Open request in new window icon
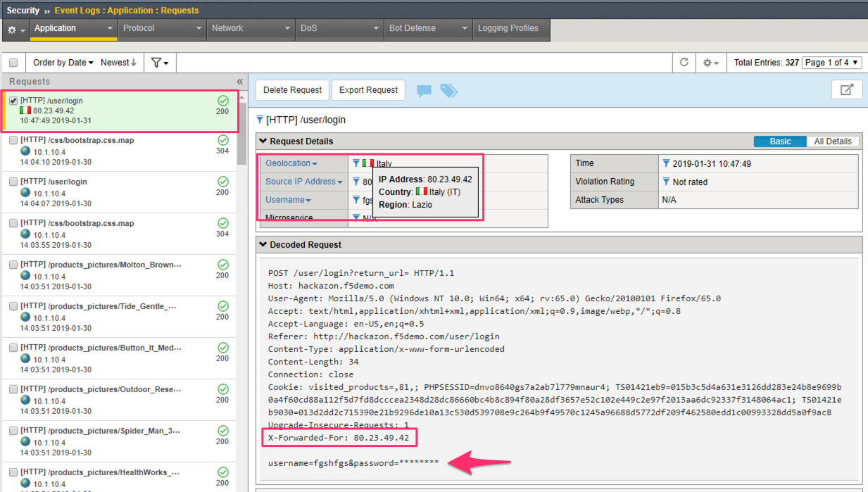The width and height of the screenshot is (868, 492). pyautogui.click(x=847, y=90)
